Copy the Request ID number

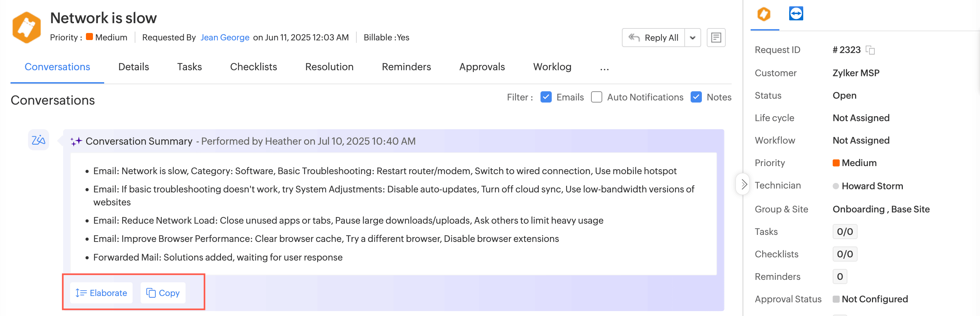[x=870, y=50]
